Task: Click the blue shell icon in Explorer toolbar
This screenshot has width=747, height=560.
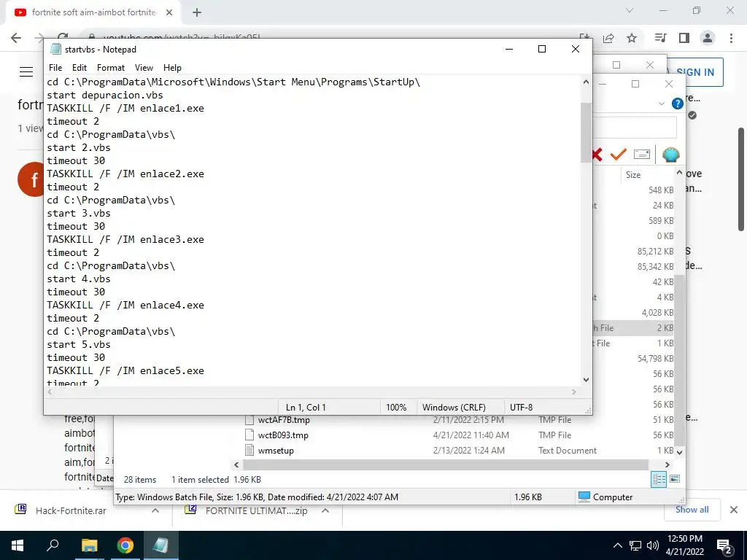Action: [671, 155]
